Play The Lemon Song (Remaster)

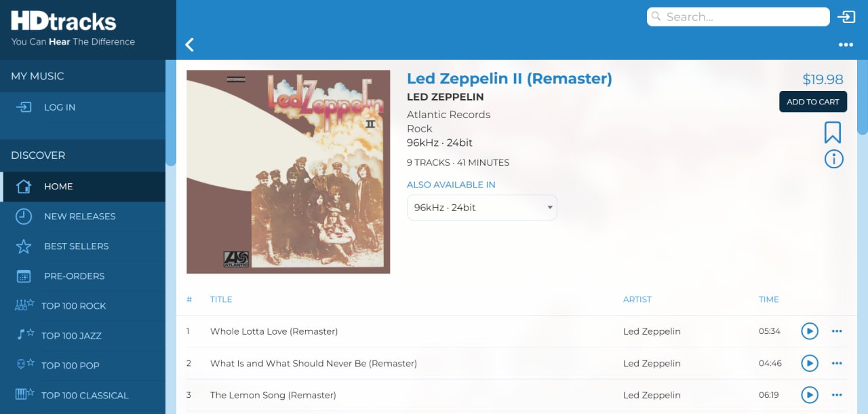point(810,395)
